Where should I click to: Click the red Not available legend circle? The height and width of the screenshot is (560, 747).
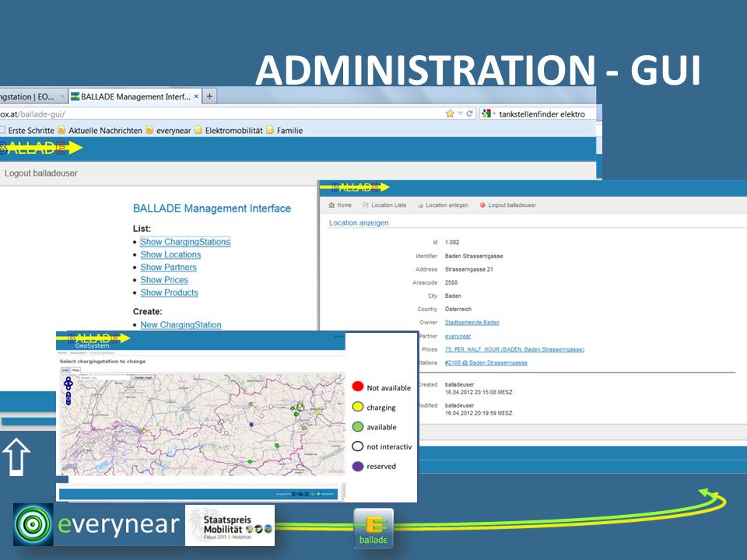[358, 387]
